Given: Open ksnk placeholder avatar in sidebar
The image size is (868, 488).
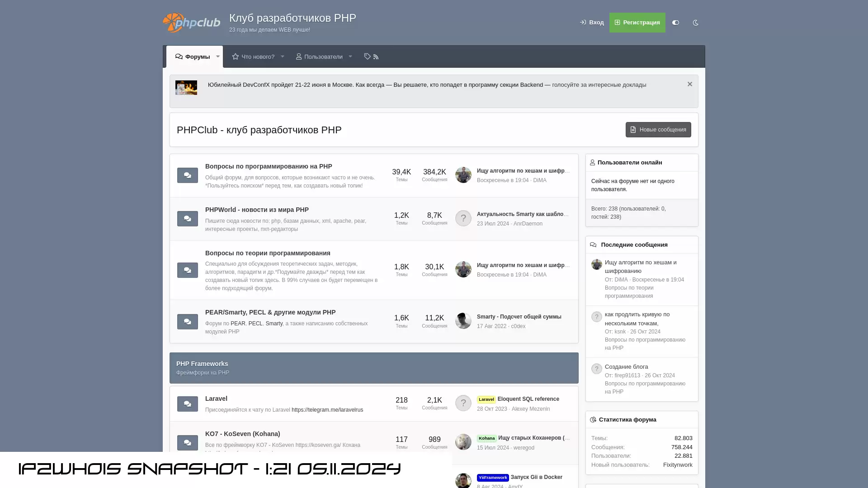Looking at the screenshot, I should pos(597,317).
